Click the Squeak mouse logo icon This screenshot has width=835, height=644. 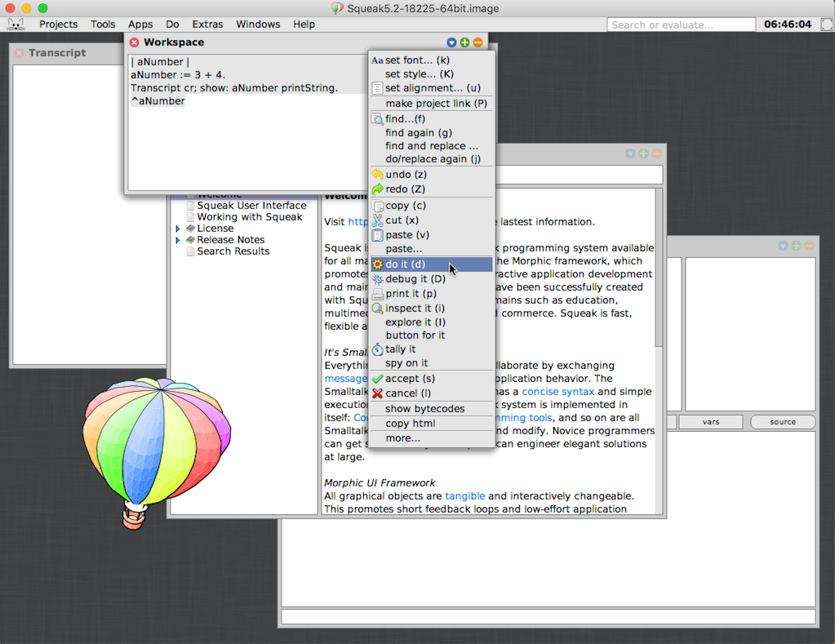[x=16, y=24]
